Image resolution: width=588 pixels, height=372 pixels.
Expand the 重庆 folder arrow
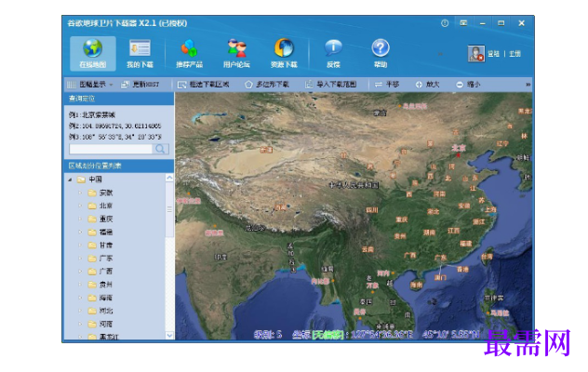(80, 219)
